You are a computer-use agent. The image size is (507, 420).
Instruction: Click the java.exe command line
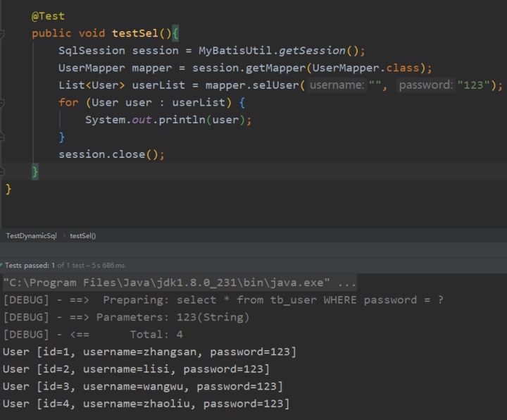[180, 283]
